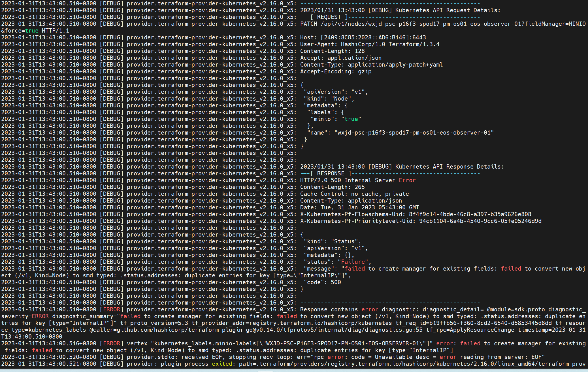Click the Content-Type application/apply-patch+yaml text

click(395, 65)
